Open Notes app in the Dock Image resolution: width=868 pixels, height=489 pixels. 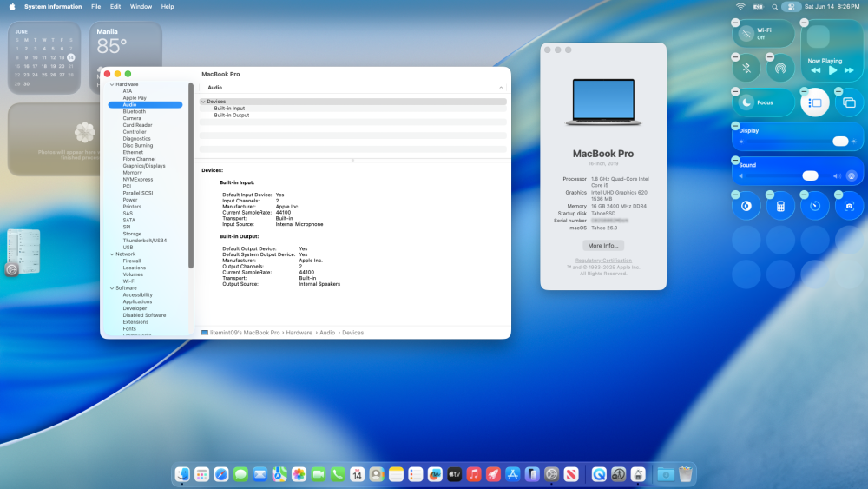(396, 474)
